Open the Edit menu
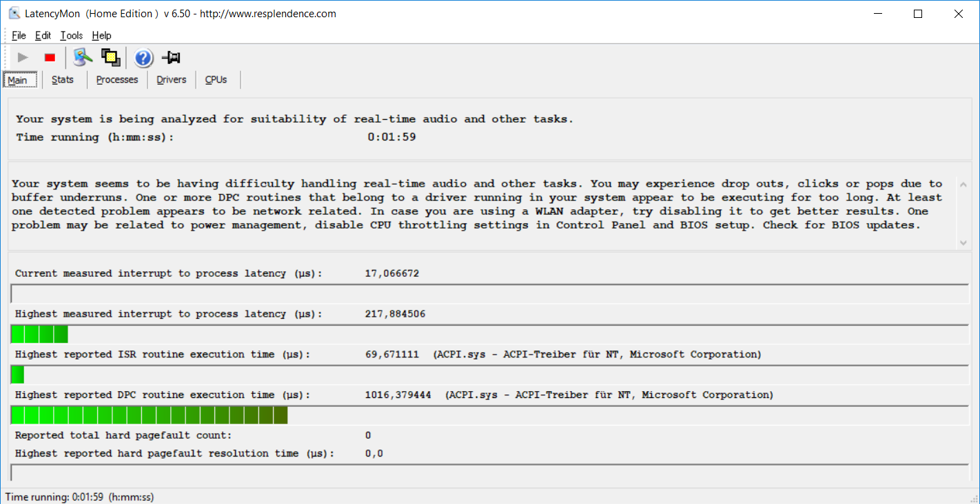The image size is (980, 504). (43, 35)
